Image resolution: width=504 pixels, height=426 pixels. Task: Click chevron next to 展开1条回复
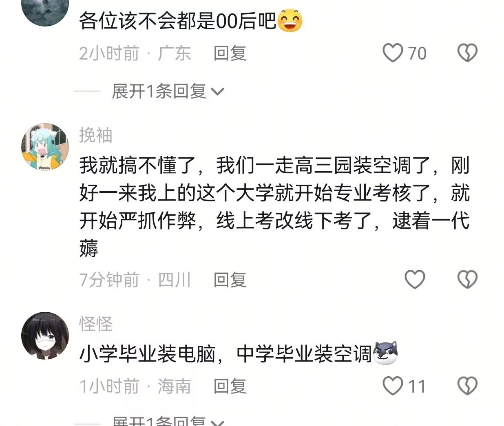click(x=218, y=92)
